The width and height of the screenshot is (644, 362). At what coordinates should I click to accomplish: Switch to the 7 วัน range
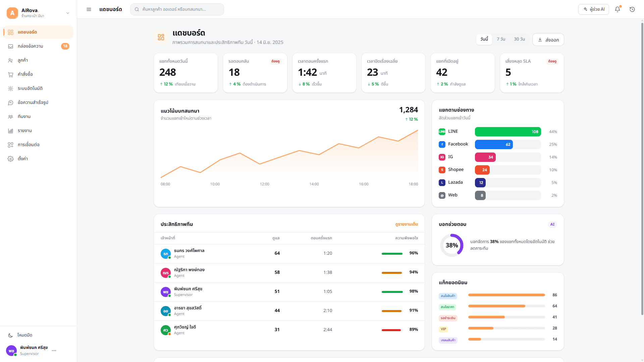coord(501,39)
